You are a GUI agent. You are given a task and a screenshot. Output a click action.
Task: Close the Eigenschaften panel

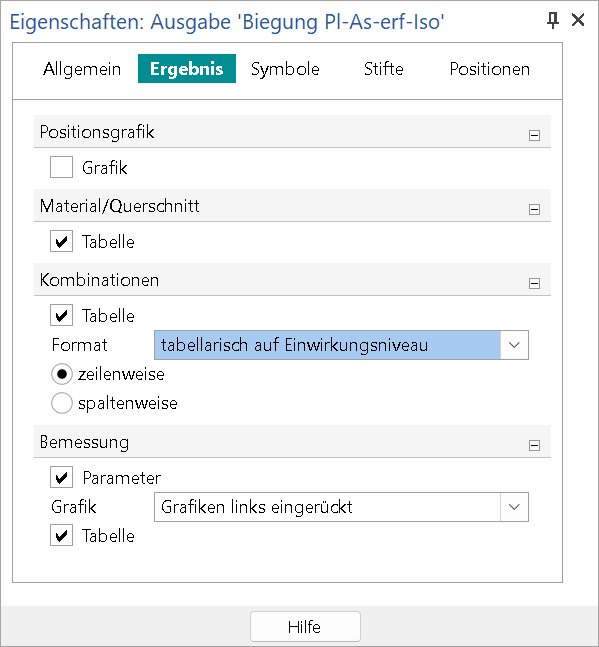coord(578,20)
